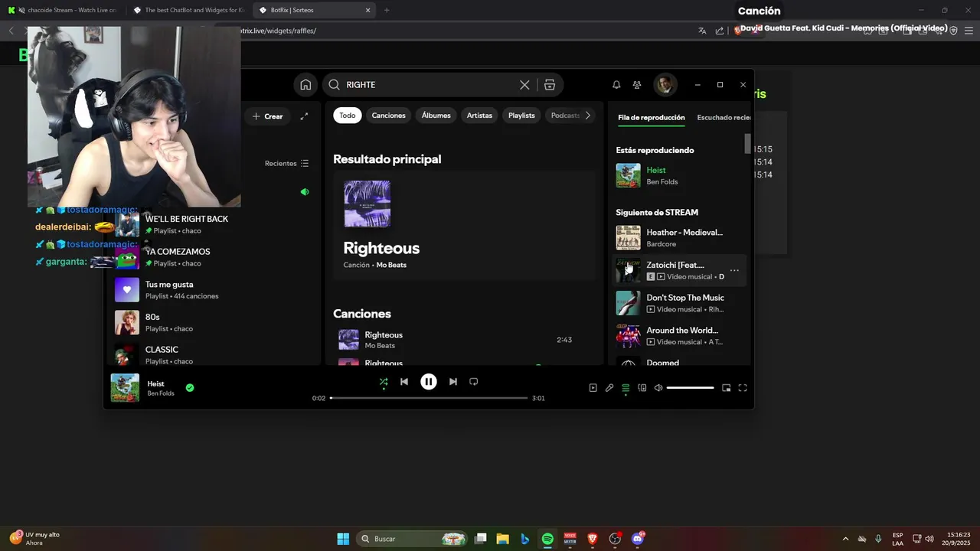Viewport: 980px width, 551px height.
Task: Switch to Escuchado recientemente tab
Action: 724,118
